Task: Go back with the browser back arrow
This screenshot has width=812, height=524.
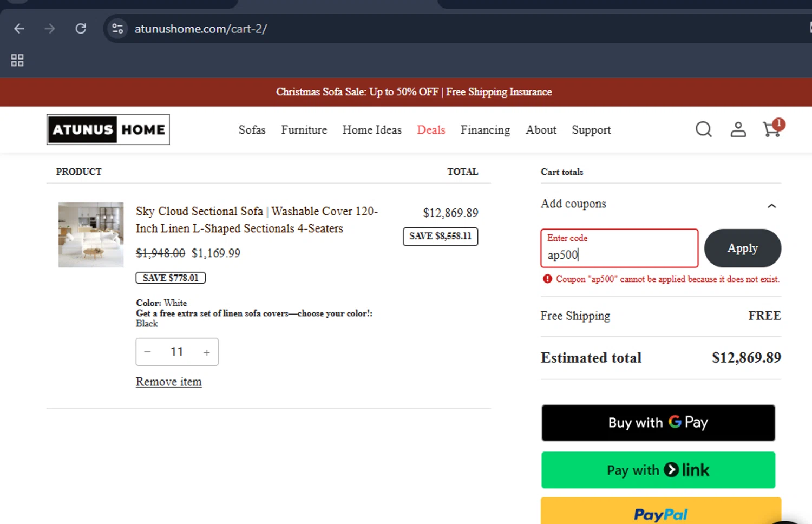Action: coord(19,29)
